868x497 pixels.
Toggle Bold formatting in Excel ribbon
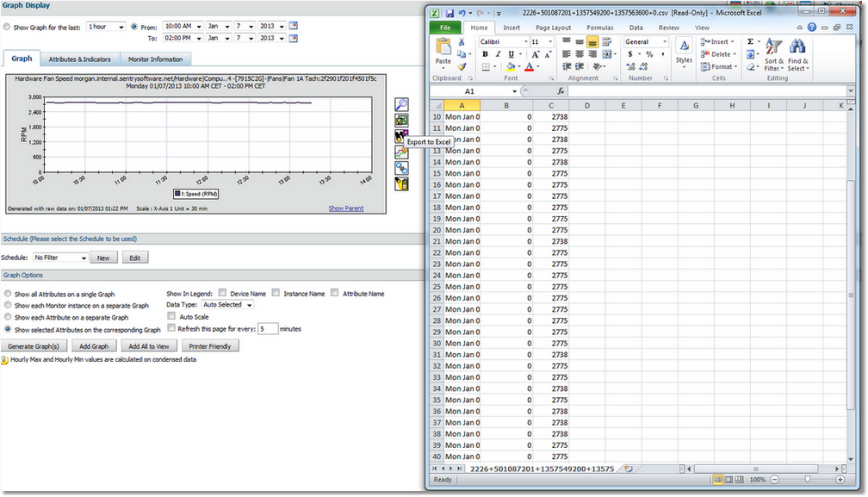(486, 54)
